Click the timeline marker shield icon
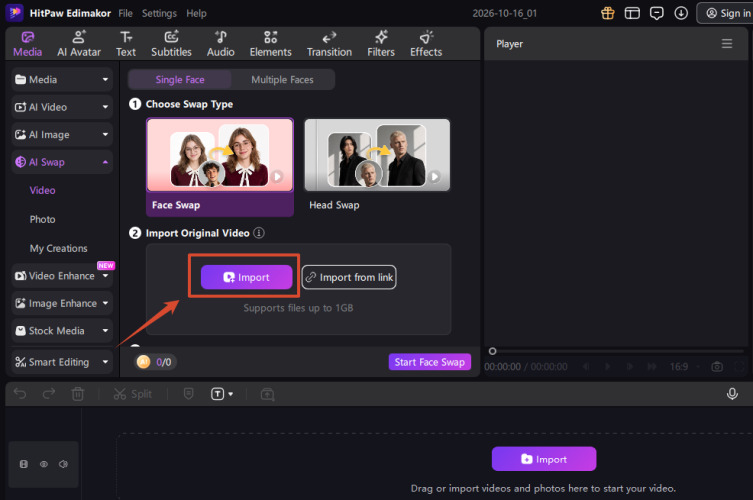The image size is (753, 500). (189, 394)
